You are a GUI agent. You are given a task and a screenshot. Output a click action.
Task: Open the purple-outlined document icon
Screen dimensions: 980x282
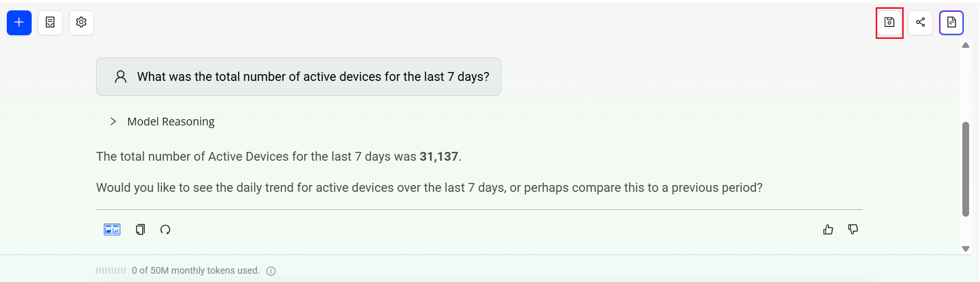951,22
